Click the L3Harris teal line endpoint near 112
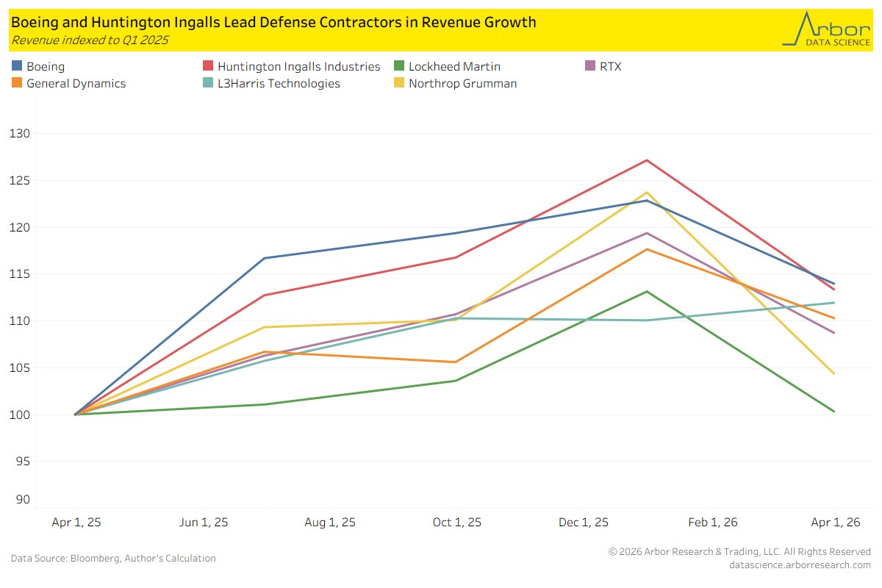Screen dimensions: 882x588 pos(833,303)
